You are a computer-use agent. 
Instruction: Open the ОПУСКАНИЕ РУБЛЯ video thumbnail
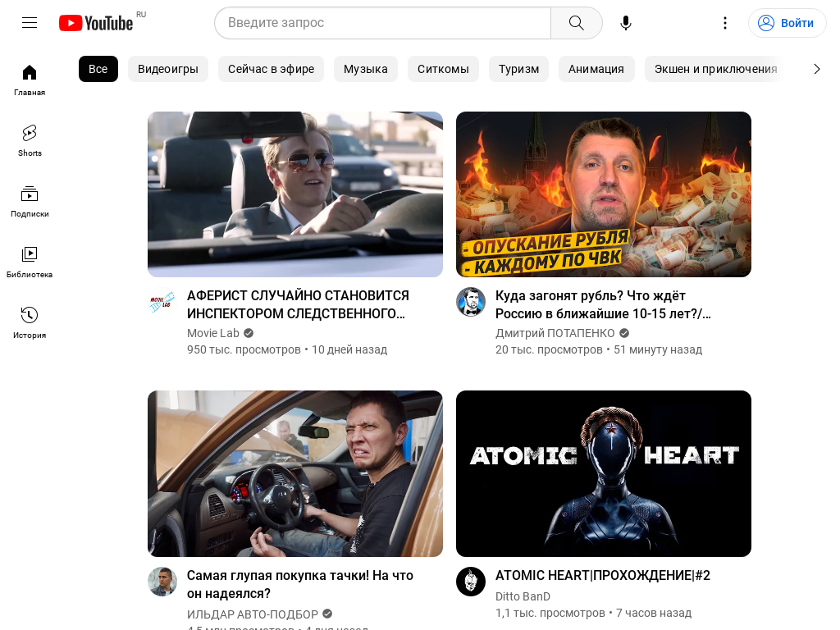pyautogui.click(x=603, y=194)
